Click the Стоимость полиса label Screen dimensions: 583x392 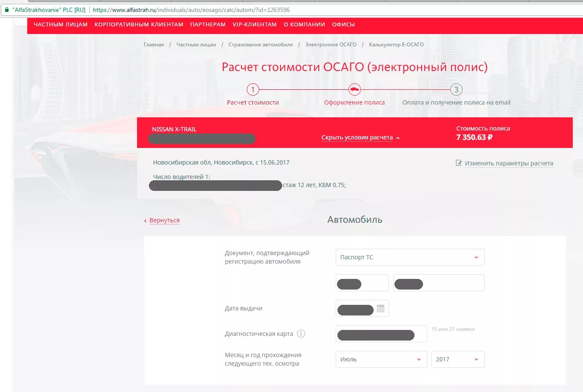point(483,128)
